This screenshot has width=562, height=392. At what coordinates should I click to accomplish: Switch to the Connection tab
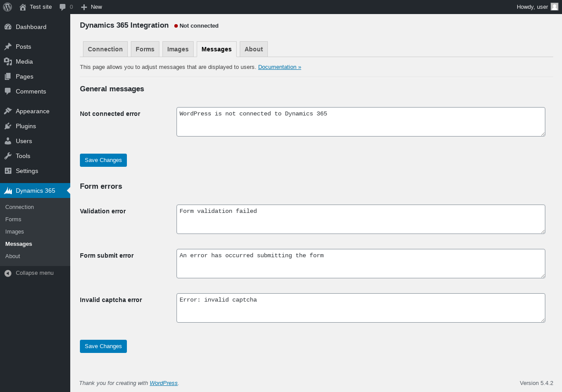(x=105, y=49)
